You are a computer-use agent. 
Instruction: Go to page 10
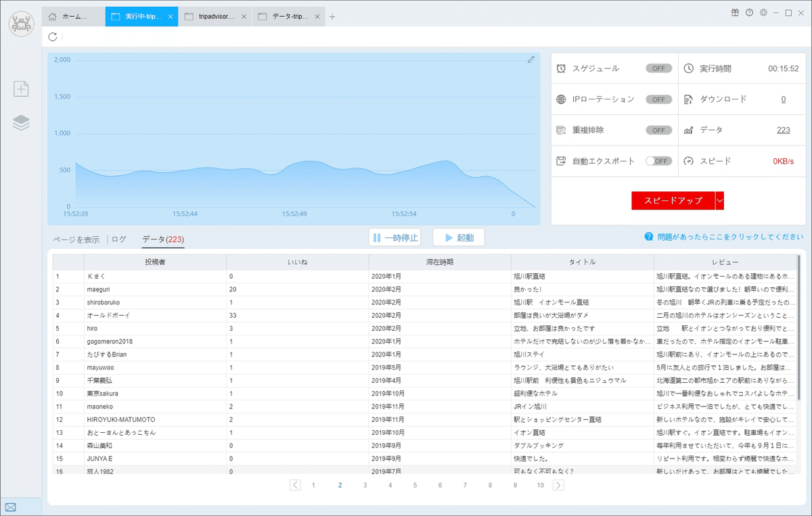[x=540, y=486]
